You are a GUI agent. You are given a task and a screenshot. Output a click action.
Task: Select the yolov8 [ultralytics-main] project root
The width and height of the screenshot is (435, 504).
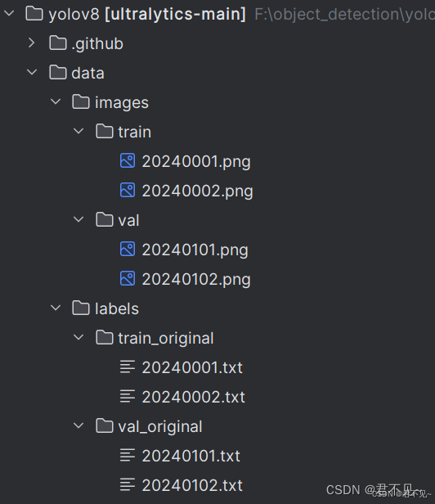pos(136,14)
